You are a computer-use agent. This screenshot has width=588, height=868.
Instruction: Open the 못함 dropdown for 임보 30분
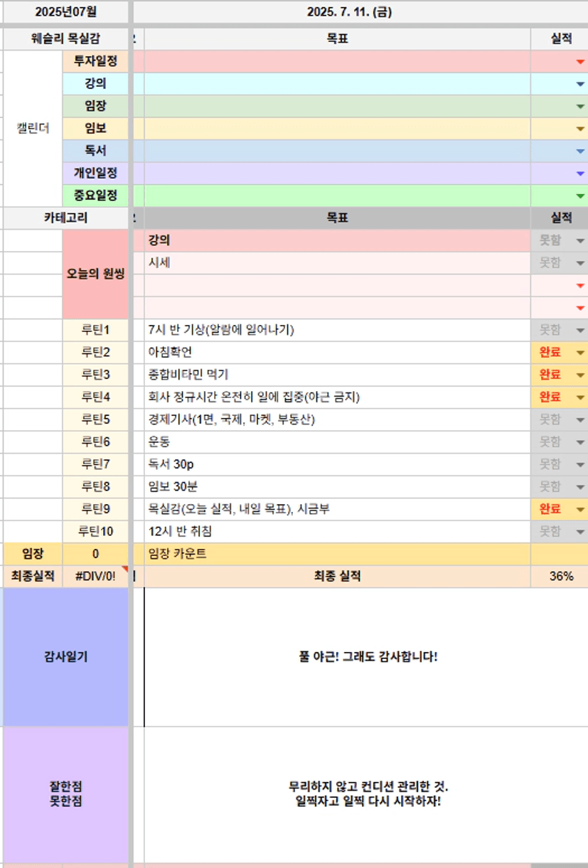[x=580, y=488]
